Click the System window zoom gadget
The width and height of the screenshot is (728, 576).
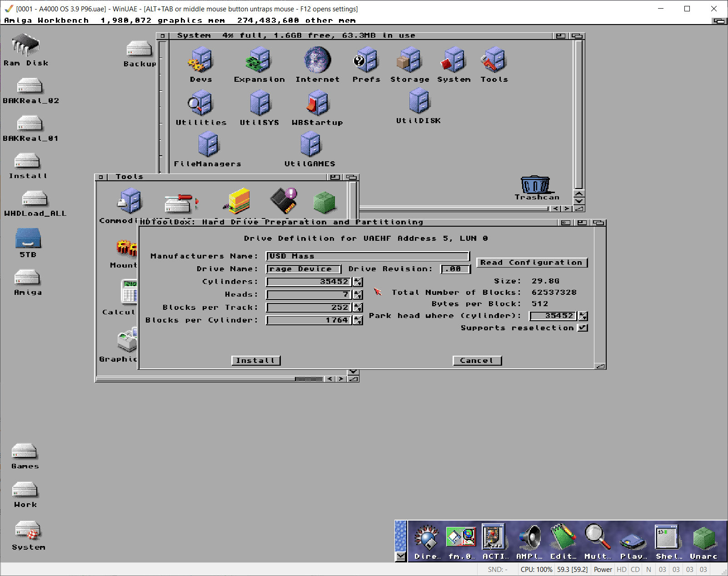(x=561, y=36)
